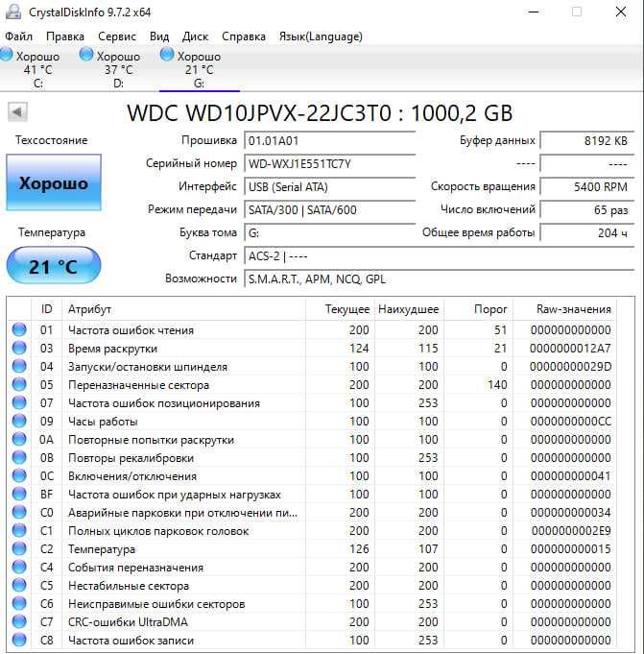Click status orb of attribute C2 row
Image resolution: width=644 pixels, height=654 pixels.
click(x=19, y=548)
